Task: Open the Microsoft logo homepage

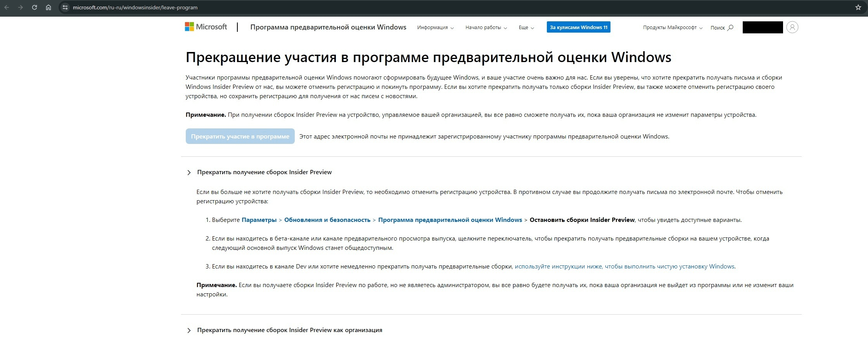Action: coord(206,27)
